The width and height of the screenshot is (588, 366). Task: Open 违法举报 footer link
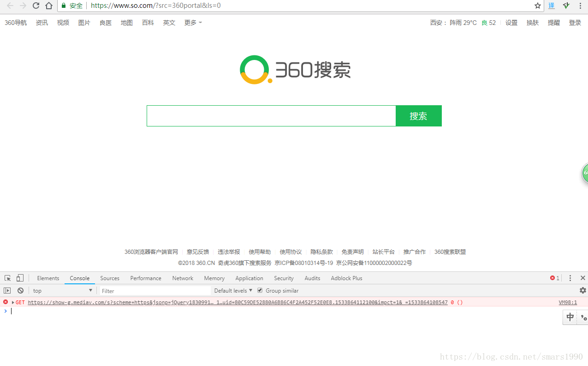pyautogui.click(x=229, y=252)
